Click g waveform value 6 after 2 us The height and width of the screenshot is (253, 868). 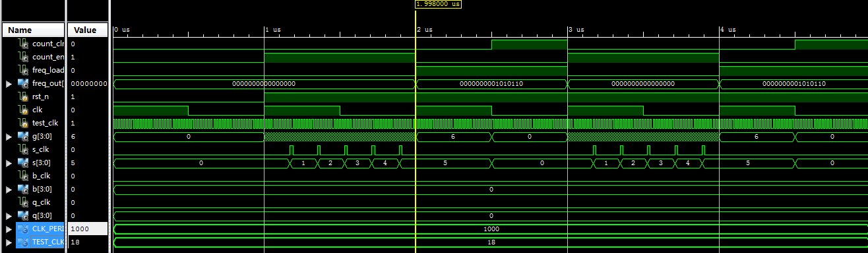point(453,137)
